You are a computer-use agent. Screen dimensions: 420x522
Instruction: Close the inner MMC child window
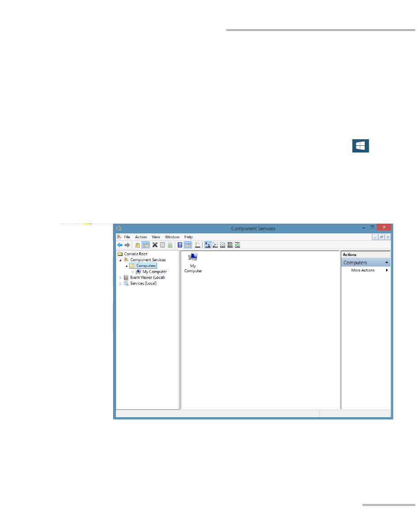(388, 237)
